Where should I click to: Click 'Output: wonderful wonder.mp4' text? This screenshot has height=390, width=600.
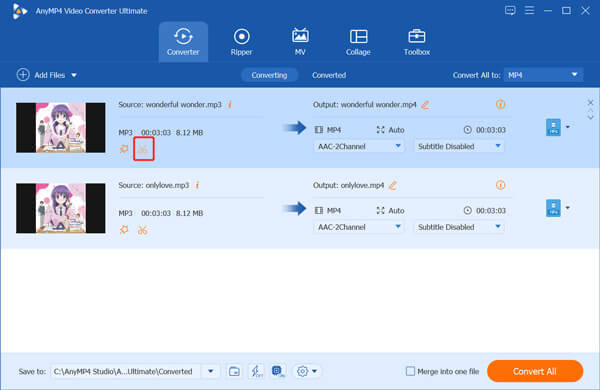pyautogui.click(x=365, y=104)
